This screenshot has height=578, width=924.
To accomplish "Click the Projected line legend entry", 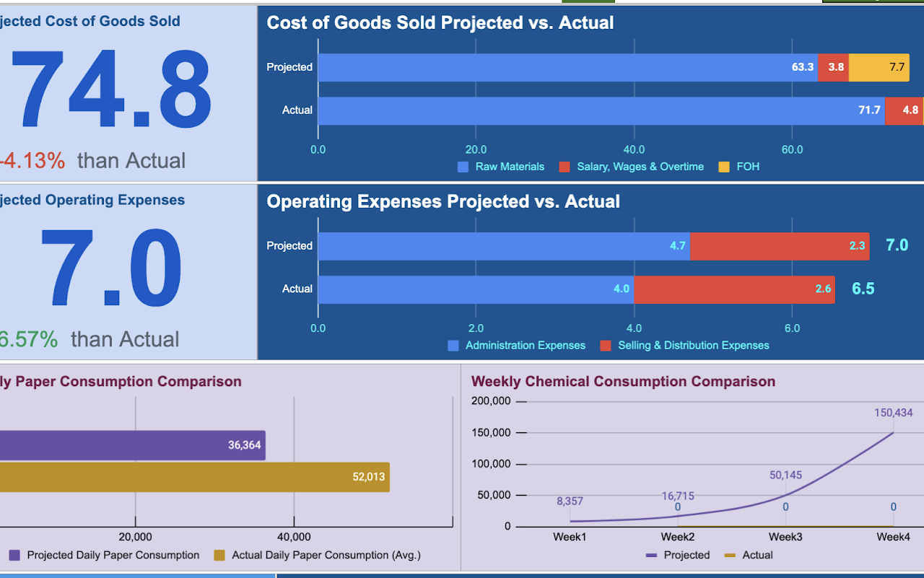I will pyautogui.click(x=677, y=555).
